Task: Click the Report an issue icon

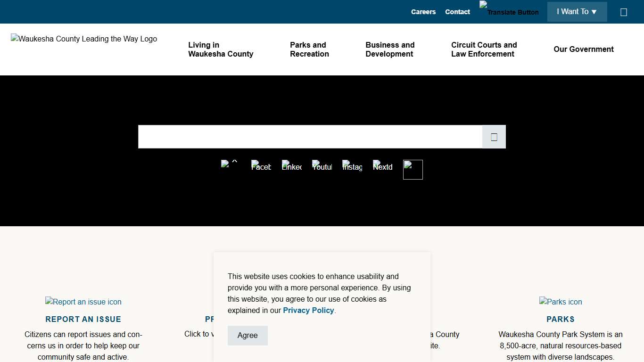Action: (x=83, y=302)
